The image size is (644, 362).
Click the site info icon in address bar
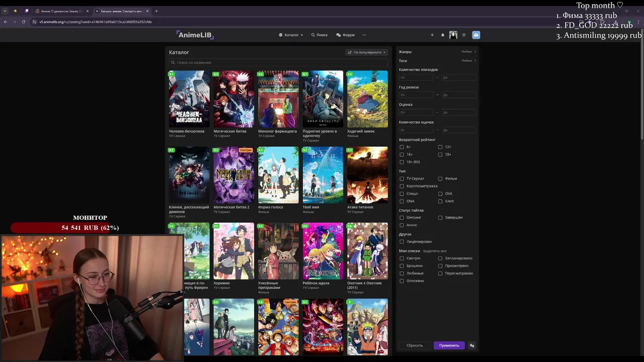[34, 22]
